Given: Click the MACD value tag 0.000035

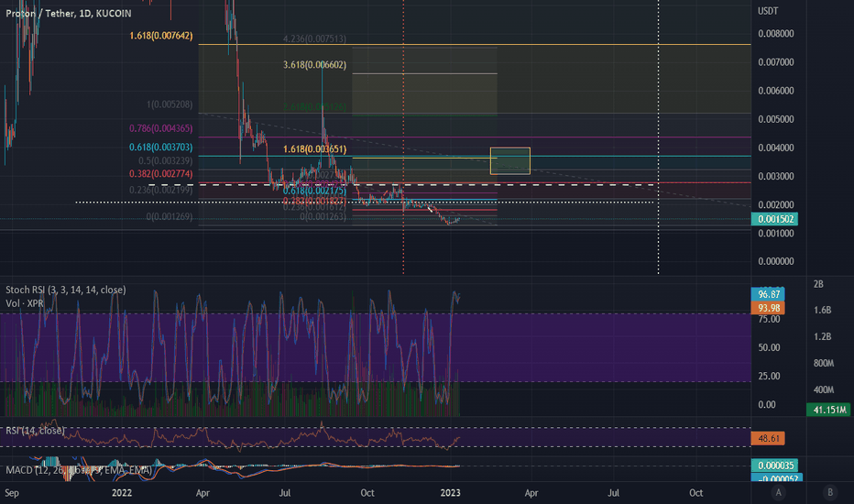Looking at the screenshot, I should [x=774, y=466].
